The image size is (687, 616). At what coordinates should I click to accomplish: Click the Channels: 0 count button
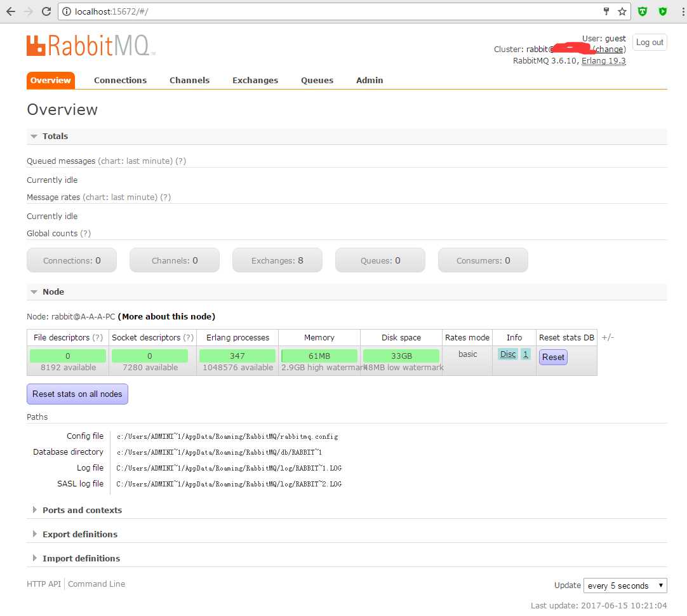pos(175,260)
